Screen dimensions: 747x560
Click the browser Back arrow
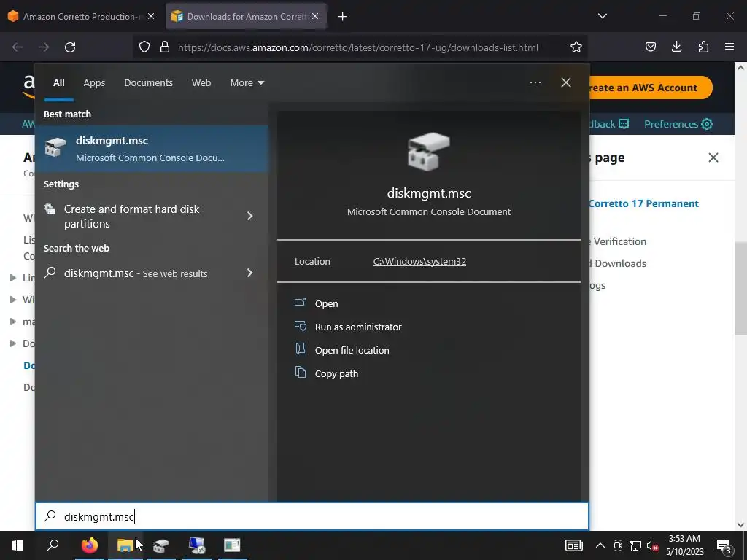coord(18,47)
